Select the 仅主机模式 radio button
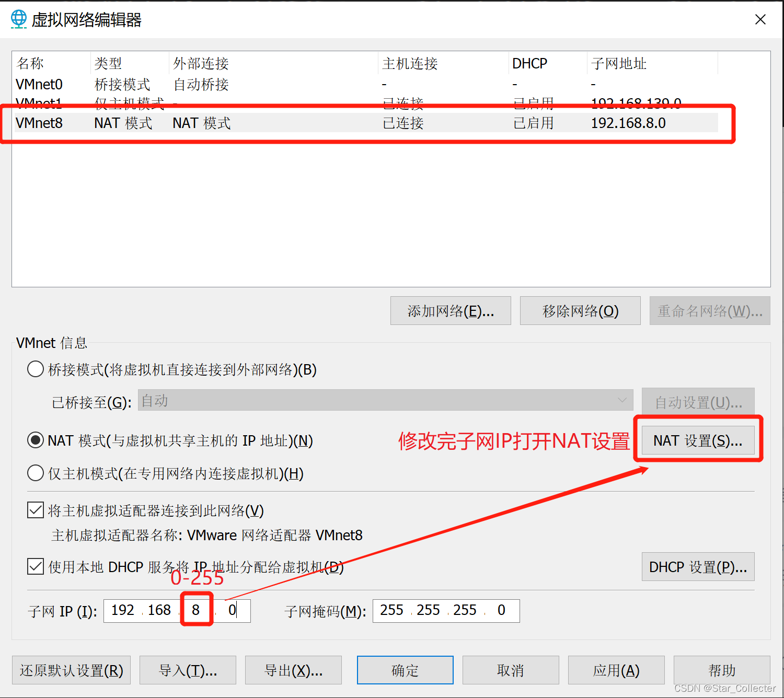This screenshot has width=784, height=698. 36,473
